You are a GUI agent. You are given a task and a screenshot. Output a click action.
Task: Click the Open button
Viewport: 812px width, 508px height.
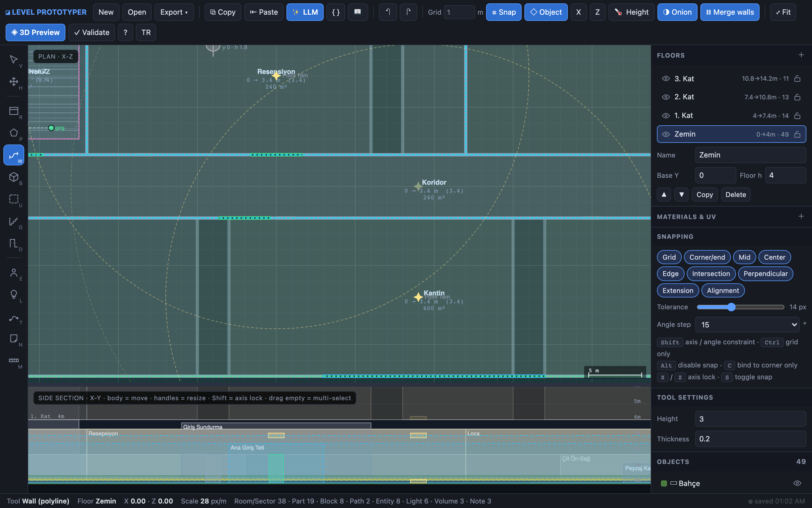click(x=137, y=12)
